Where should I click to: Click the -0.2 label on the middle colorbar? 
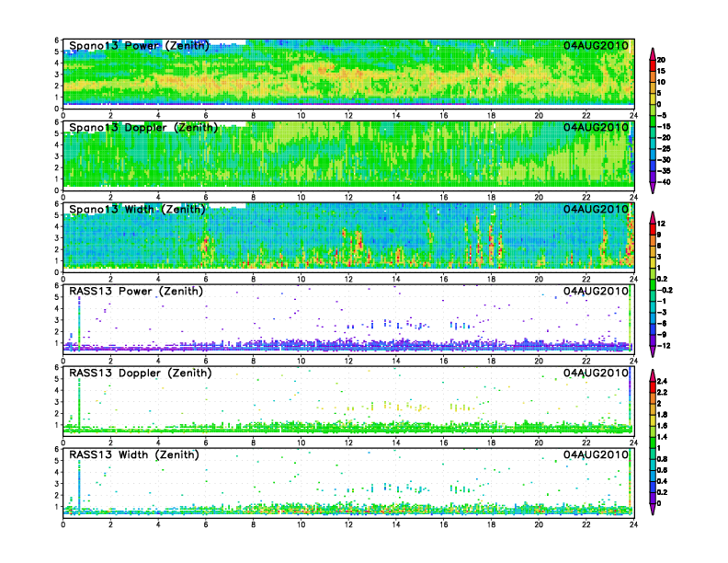665,291
